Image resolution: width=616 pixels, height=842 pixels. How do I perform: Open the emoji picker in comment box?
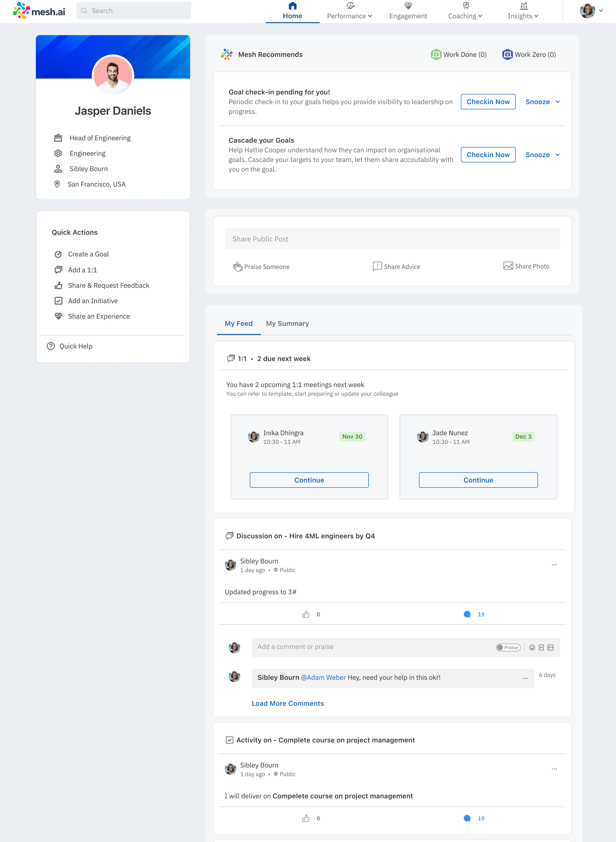tap(532, 647)
